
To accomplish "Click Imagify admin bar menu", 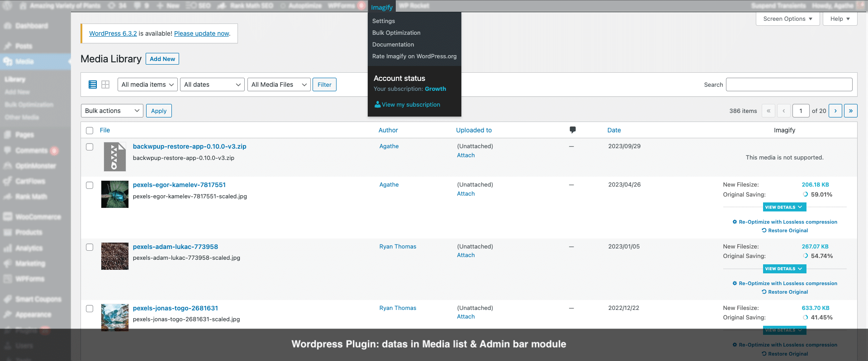I will pyautogui.click(x=382, y=7).
